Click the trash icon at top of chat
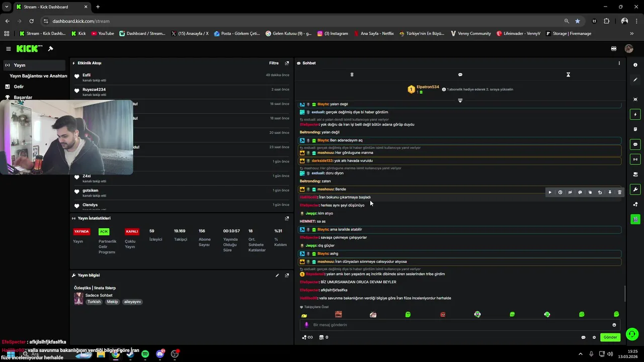 352,74
